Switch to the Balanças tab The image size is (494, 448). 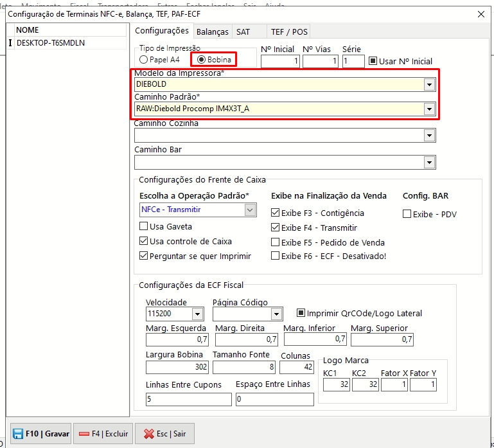click(212, 31)
